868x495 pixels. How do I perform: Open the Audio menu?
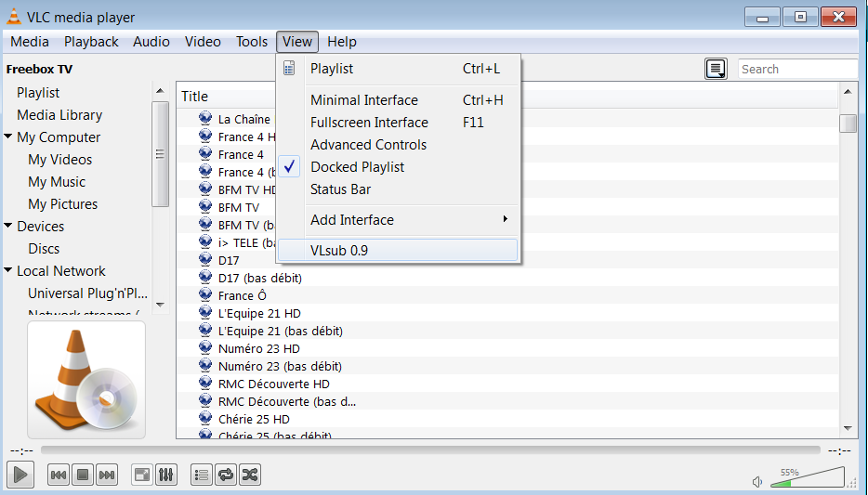(151, 42)
